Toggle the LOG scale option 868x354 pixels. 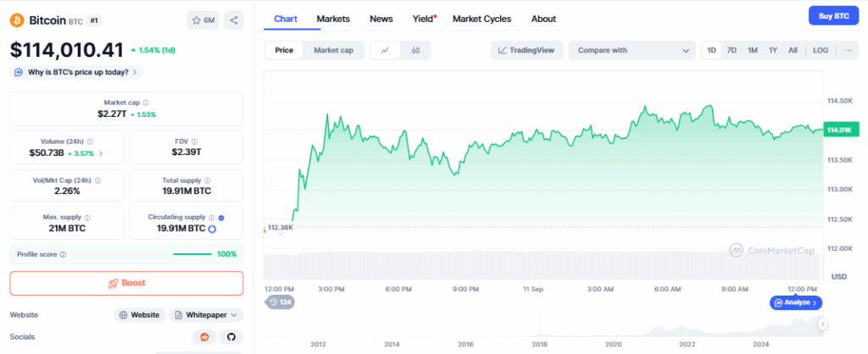click(x=820, y=51)
